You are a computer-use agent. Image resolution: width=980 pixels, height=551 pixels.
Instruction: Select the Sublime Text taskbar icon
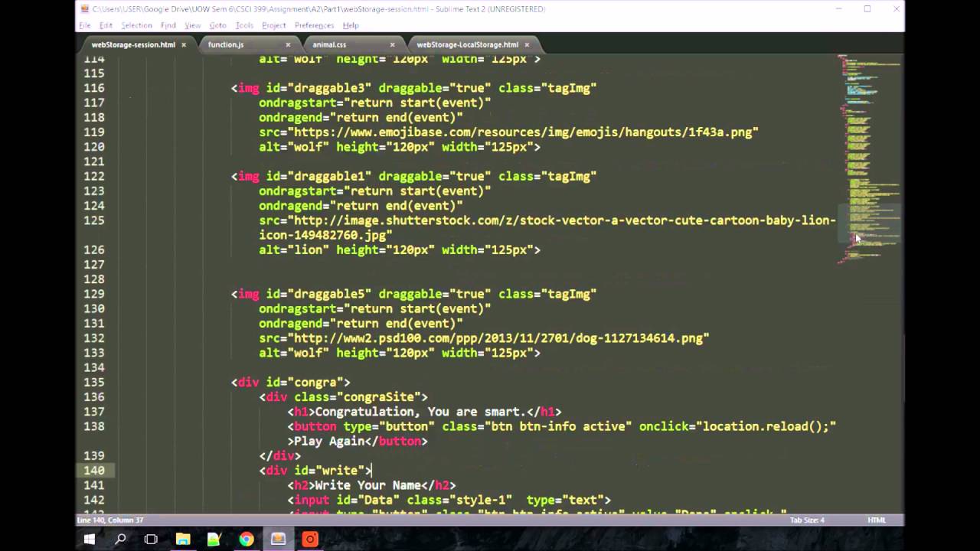tap(278, 540)
